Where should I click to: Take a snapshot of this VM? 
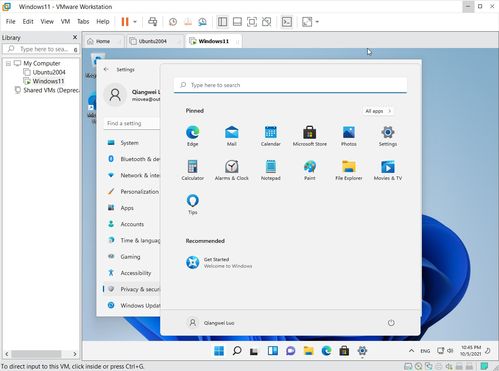pyautogui.click(x=173, y=22)
